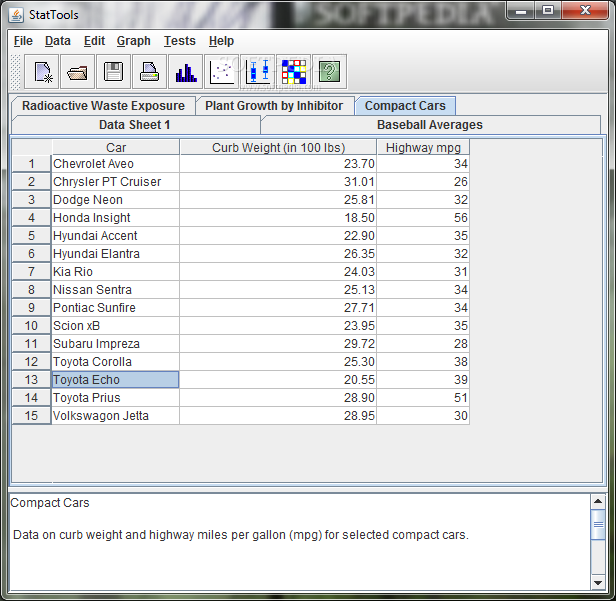Click the Print toolbar icon
The height and width of the screenshot is (601, 616).
[x=149, y=72]
